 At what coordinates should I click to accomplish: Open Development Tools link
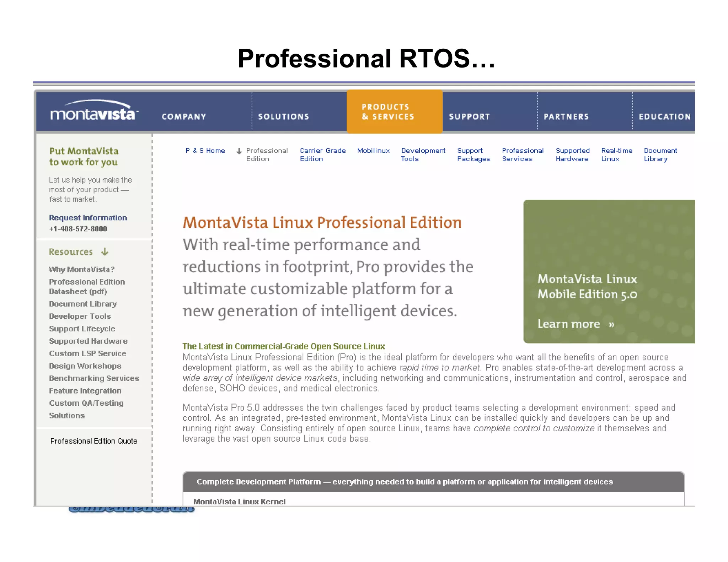click(423, 155)
